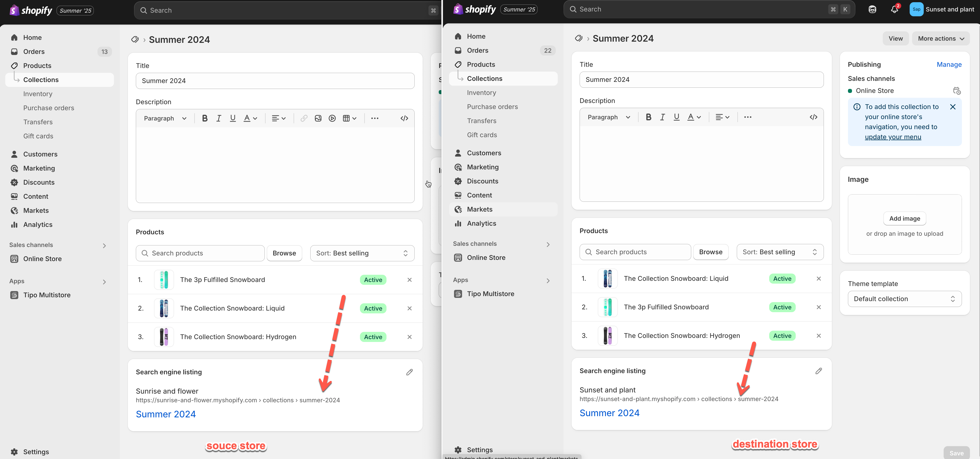Dismiss the update your menu info banner
The height and width of the screenshot is (459, 980).
(x=953, y=107)
